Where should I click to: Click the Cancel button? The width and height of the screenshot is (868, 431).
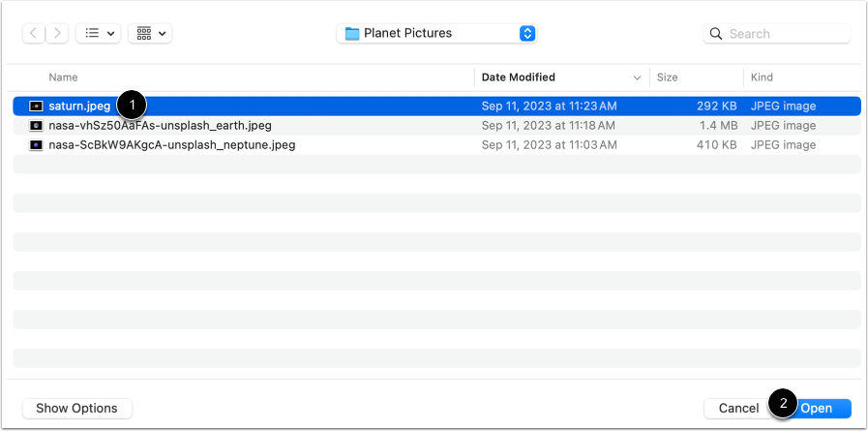pos(738,409)
